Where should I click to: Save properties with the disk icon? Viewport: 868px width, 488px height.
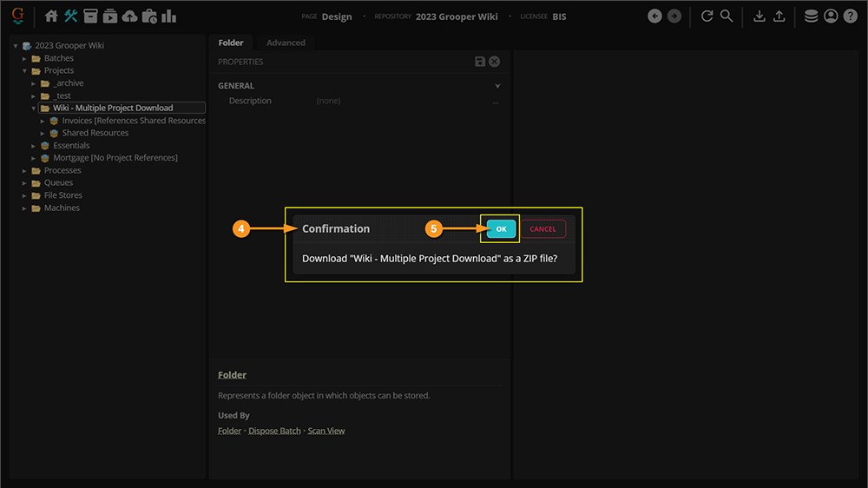pyautogui.click(x=480, y=62)
